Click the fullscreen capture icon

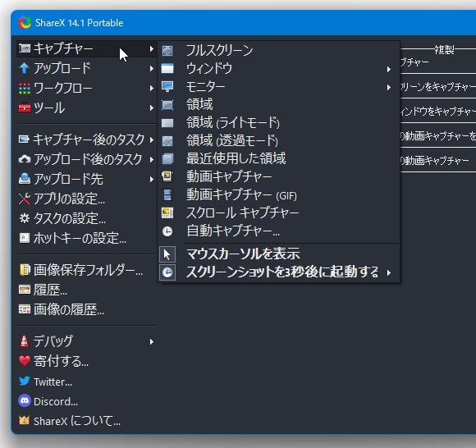pos(167,51)
